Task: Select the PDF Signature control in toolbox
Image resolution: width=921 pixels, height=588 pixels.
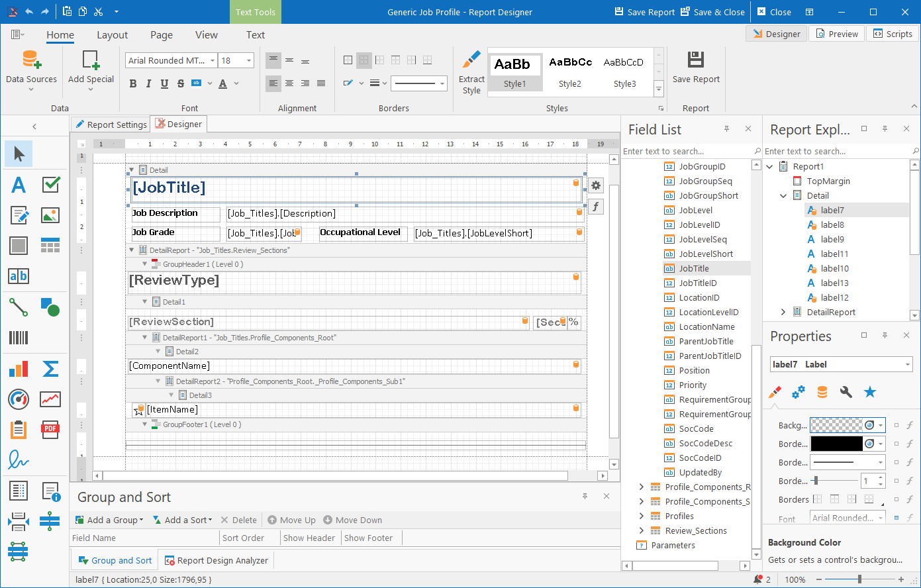Action: (x=19, y=460)
